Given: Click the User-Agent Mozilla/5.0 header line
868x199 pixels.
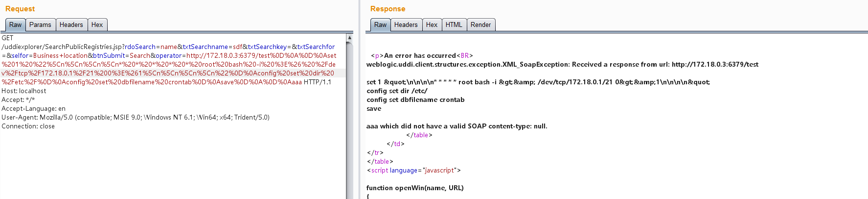Looking at the screenshot, I should [136, 118].
